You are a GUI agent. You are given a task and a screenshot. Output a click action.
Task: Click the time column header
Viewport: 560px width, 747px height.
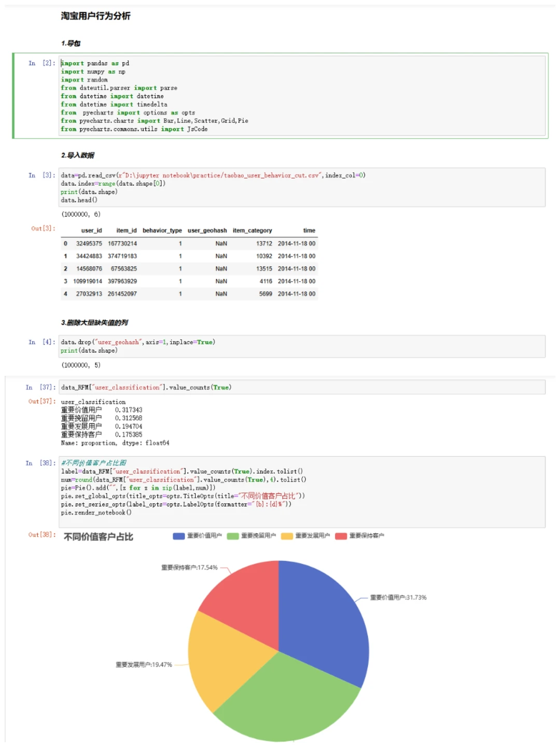point(309,230)
